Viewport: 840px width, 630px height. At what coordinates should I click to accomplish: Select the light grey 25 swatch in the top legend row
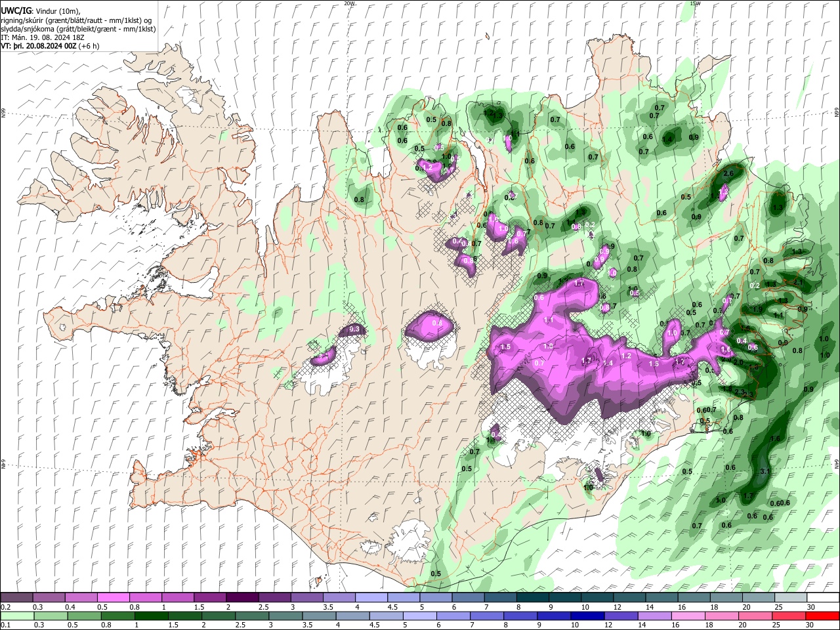tap(791, 598)
